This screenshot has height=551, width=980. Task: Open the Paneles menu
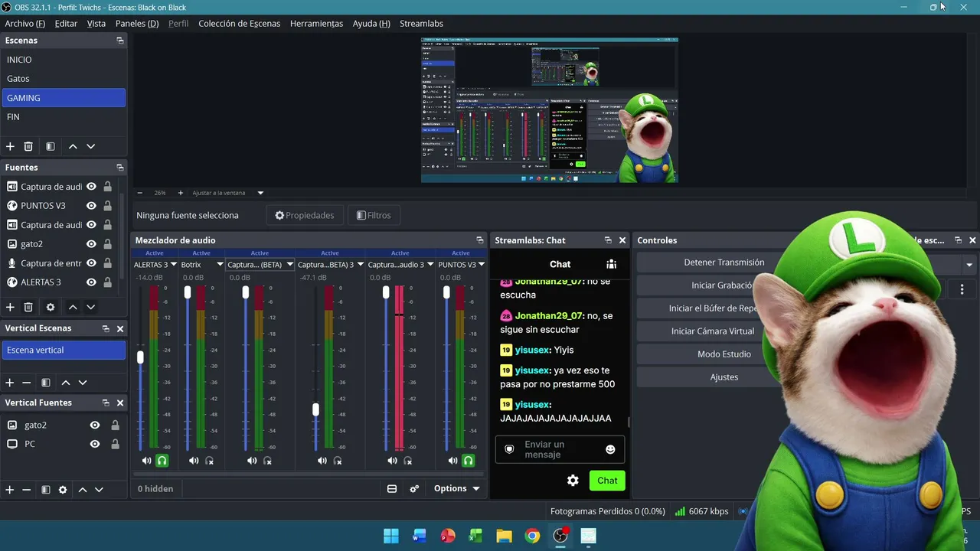pos(137,24)
